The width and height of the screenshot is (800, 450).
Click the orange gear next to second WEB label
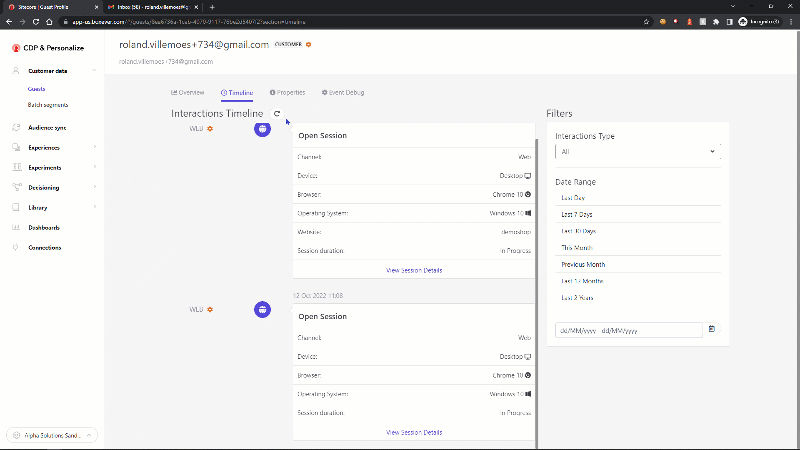[210, 309]
